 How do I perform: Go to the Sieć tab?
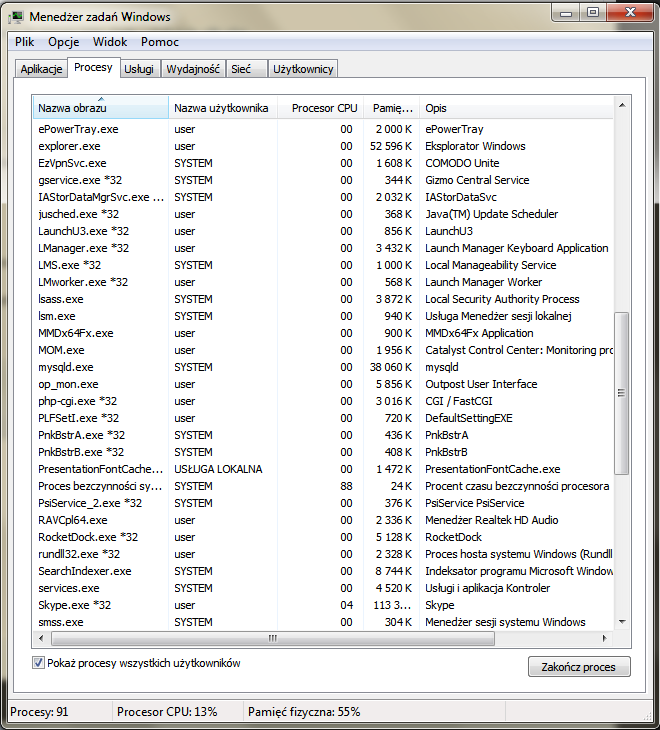[x=247, y=69]
